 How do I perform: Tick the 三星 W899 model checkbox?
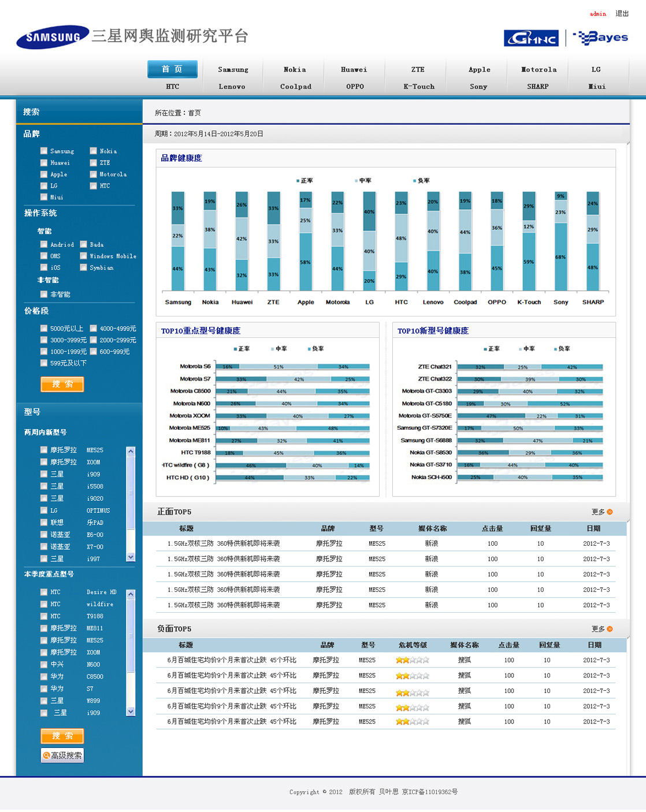[44, 701]
